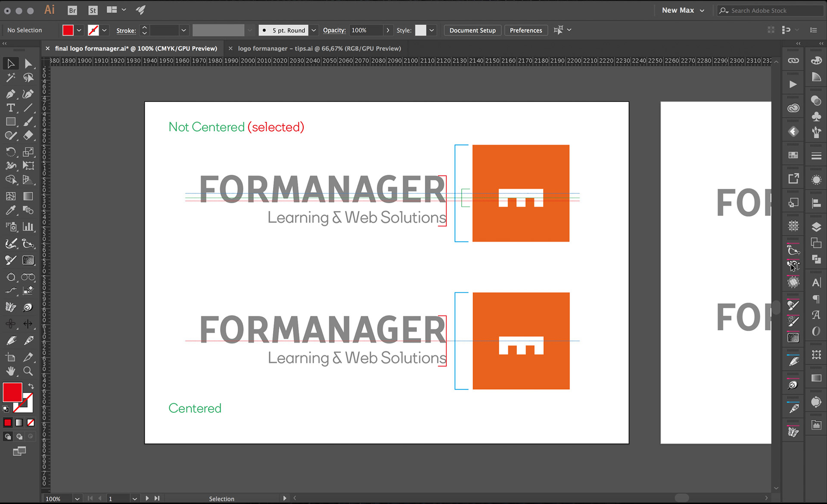Open the Opacity panel link
Image resolution: width=827 pixels, height=504 pixels.
[x=334, y=30]
